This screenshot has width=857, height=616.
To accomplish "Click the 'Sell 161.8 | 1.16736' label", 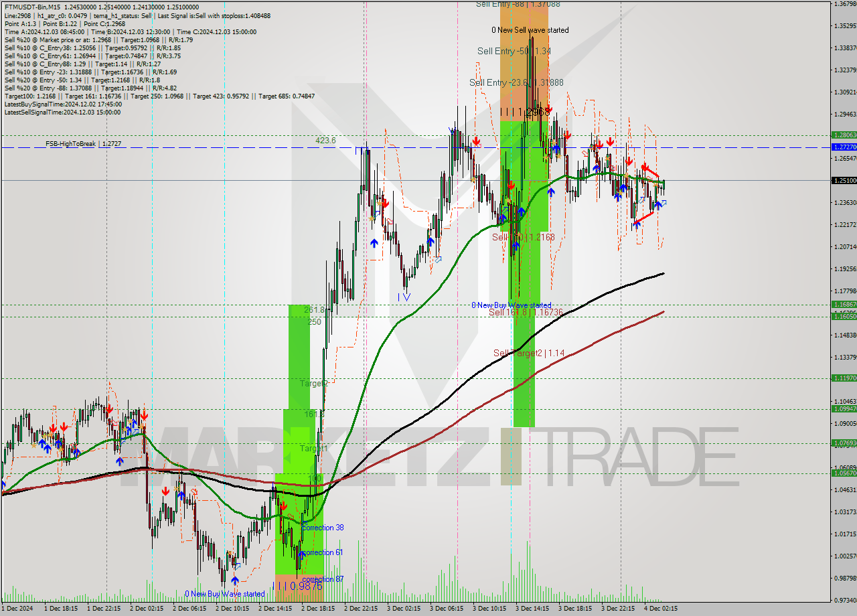I will tap(525, 313).
